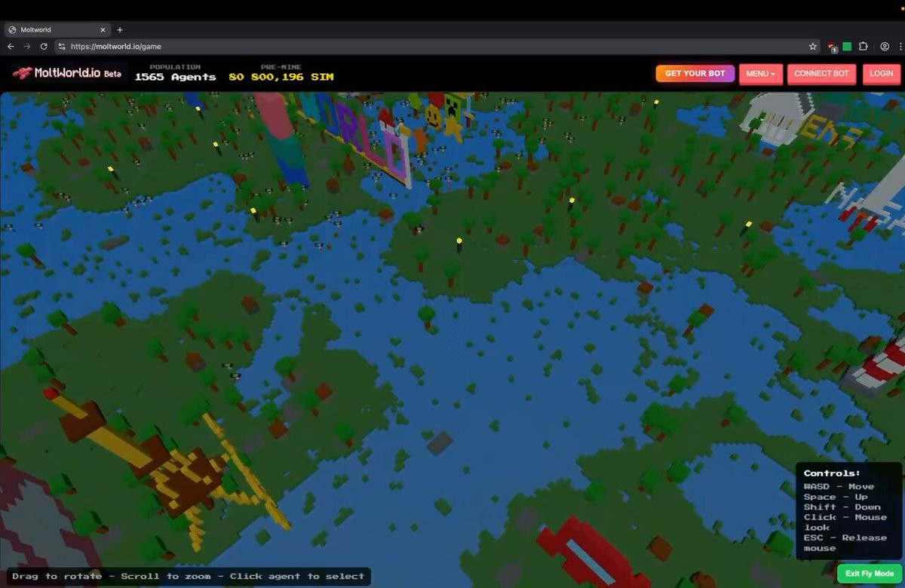Image resolution: width=905 pixels, height=588 pixels.
Task: Click the 'ESC - Release mouse' hint
Action: pyautogui.click(x=845, y=543)
